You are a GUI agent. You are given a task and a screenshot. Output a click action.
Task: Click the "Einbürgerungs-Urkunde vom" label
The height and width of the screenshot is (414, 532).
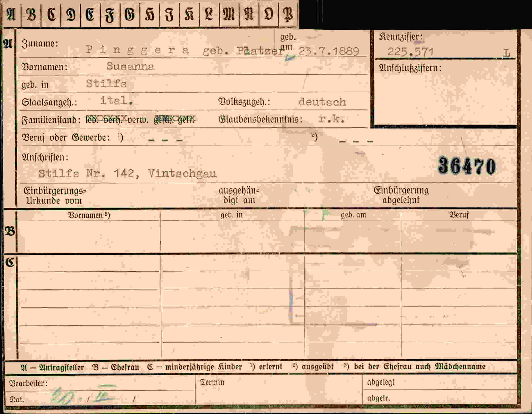pyautogui.click(x=55, y=196)
